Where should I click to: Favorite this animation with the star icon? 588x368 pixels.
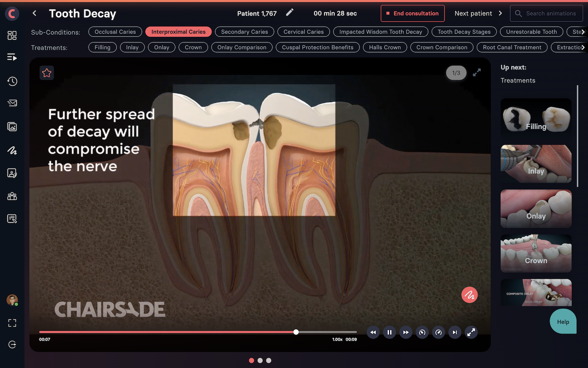coord(47,73)
